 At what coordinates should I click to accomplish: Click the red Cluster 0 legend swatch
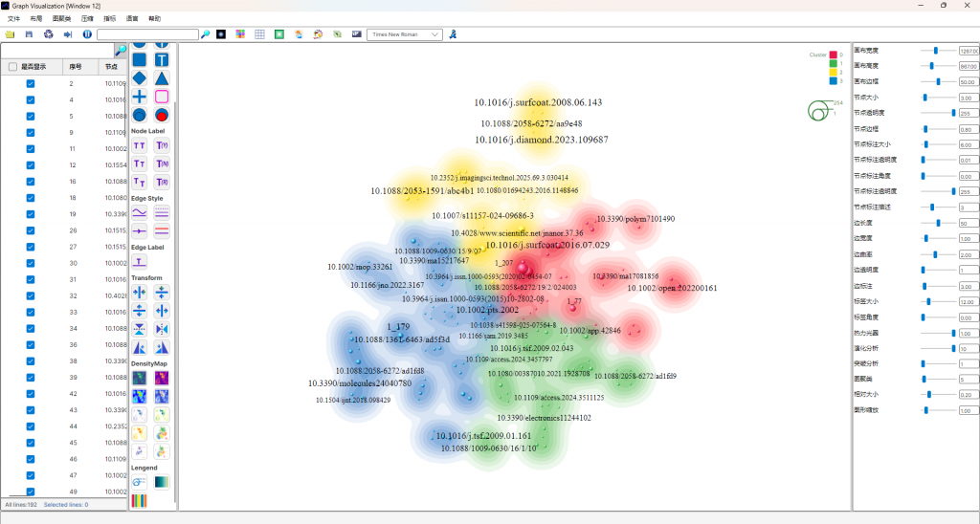(x=834, y=55)
